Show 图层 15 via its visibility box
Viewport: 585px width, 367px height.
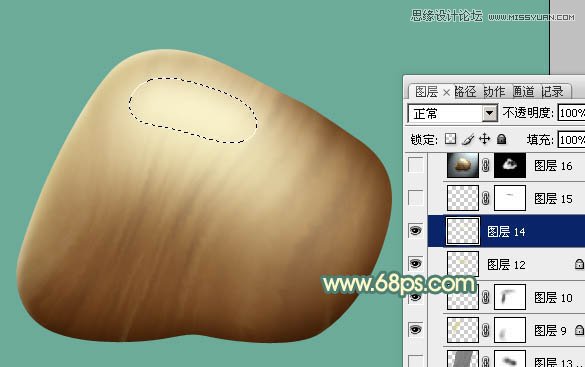coord(416,198)
